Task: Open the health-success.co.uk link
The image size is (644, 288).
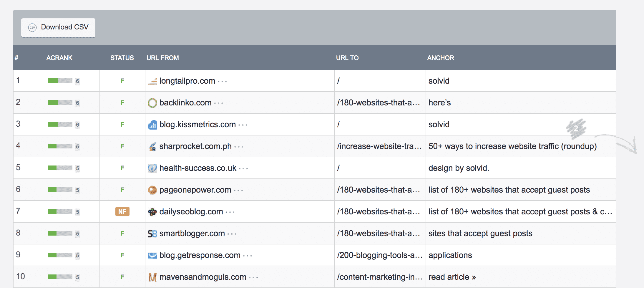Action: [198, 168]
